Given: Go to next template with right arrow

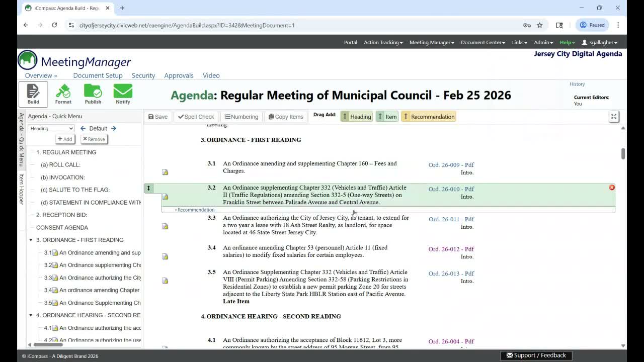Looking at the screenshot, I should (x=114, y=128).
